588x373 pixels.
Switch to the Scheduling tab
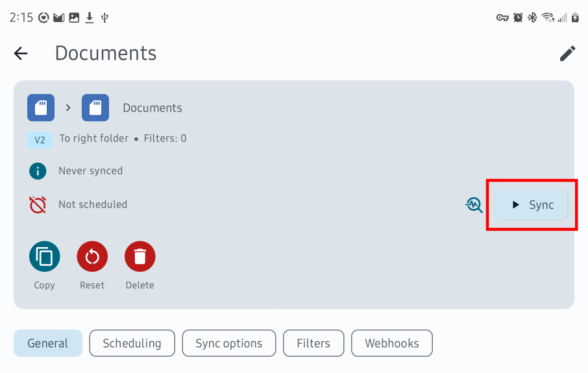[x=132, y=343]
